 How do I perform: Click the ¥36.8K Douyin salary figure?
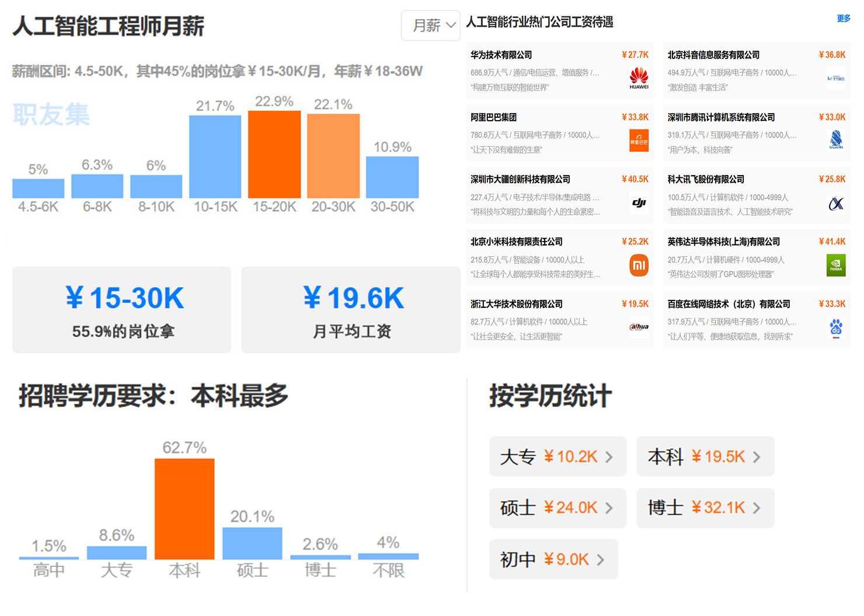coord(832,55)
